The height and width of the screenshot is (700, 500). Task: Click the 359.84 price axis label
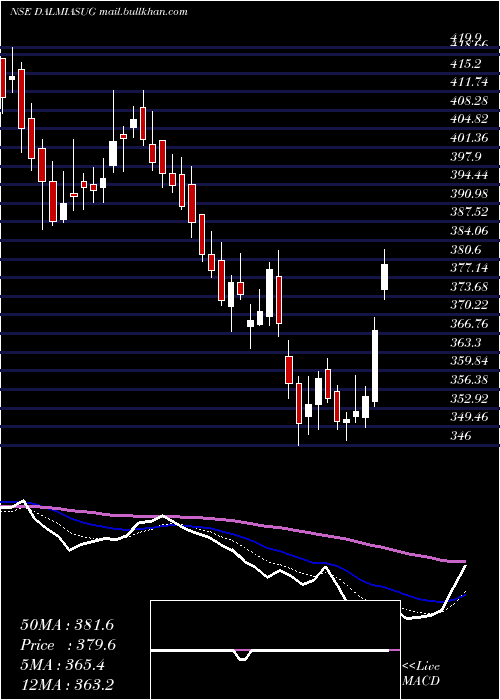click(x=469, y=361)
